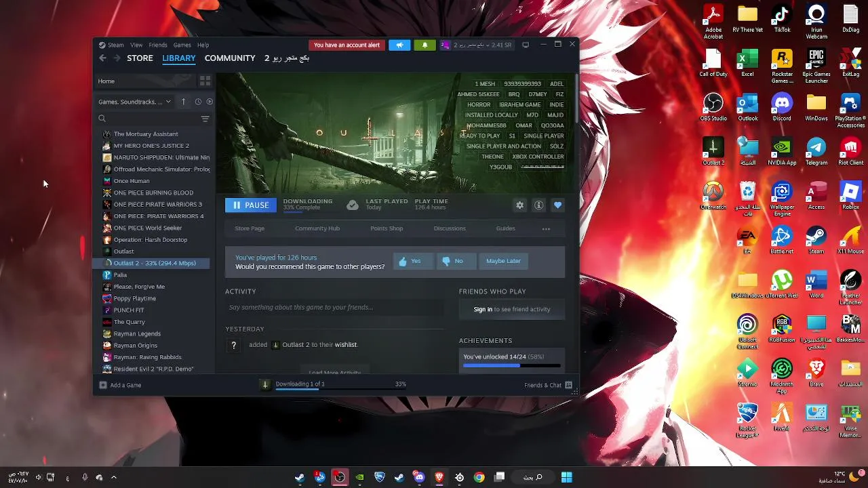Click Add a Game button
Screen dimensions: 868x488
[120, 385]
